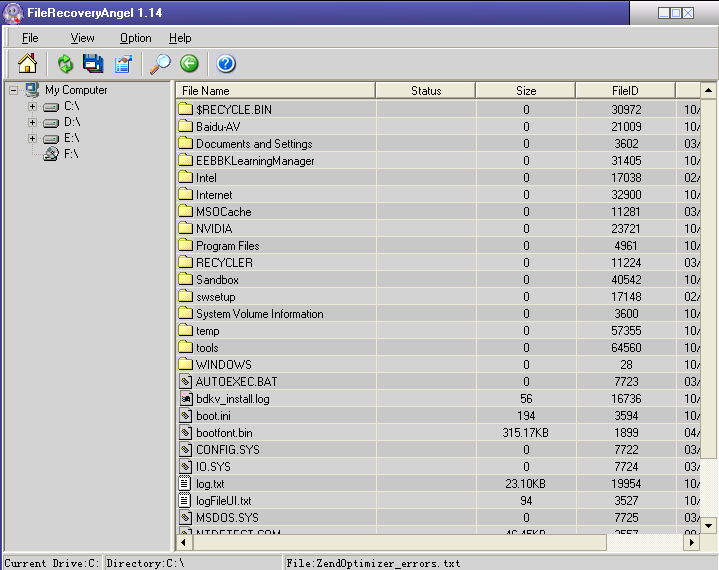Expand the C:\ drive tree node
Screen dimensions: 719x570
pyautogui.click(x=32, y=106)
